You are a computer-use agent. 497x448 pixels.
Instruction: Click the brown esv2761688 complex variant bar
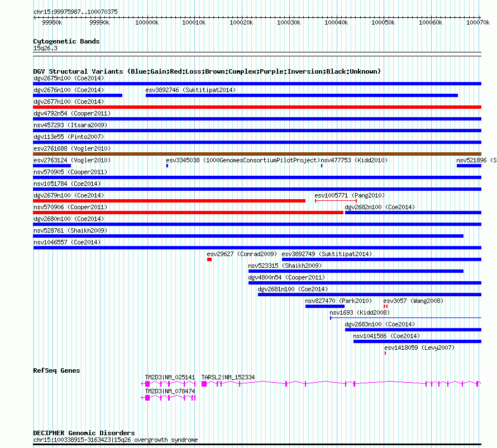point(257,154)
